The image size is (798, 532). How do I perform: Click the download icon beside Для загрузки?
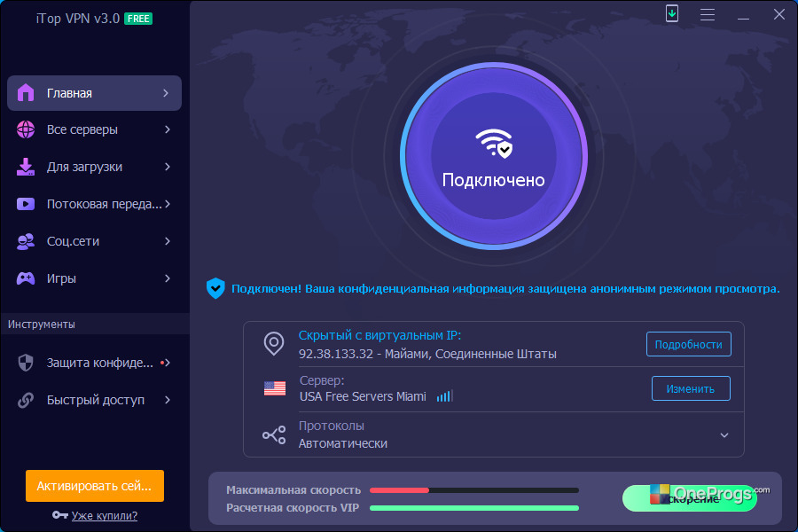tap(26, 167)
